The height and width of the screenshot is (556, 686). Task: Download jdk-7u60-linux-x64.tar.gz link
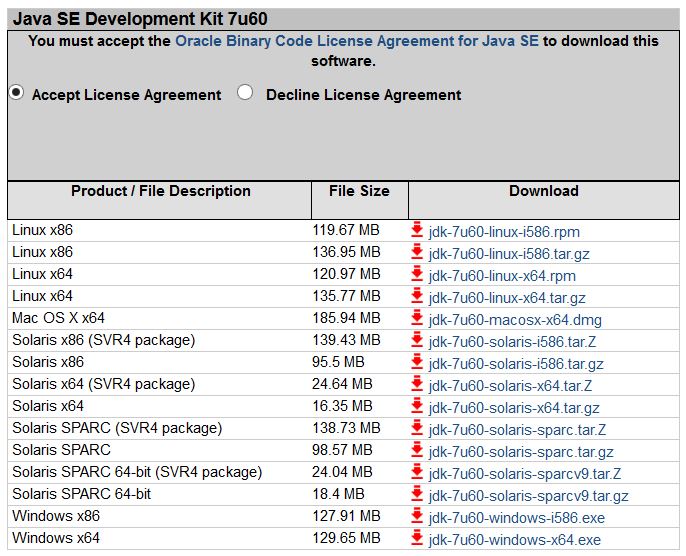pos(507,298)
